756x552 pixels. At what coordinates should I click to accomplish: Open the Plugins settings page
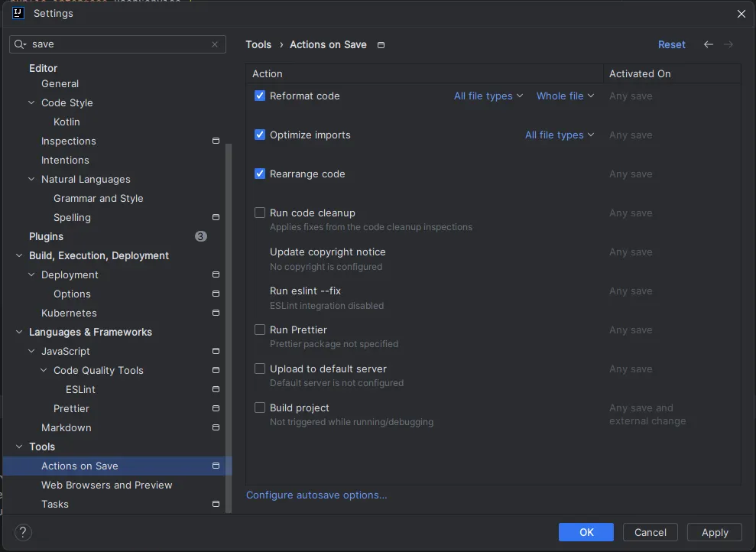tap(46, 236)
